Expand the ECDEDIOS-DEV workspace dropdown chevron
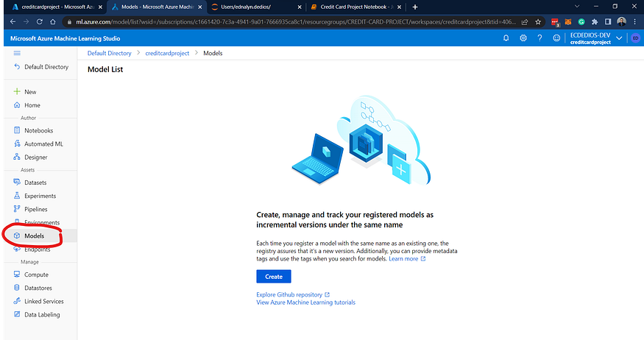 tap(619, 38)
